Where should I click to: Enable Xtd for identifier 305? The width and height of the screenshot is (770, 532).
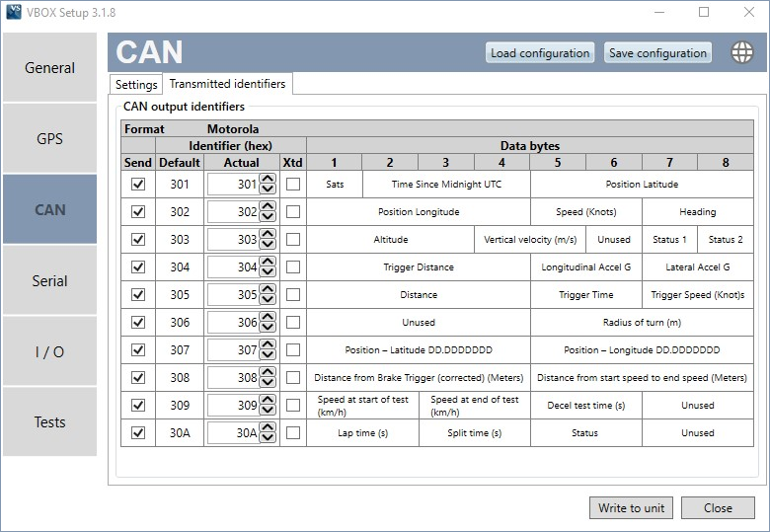pyautogui.click(x=293, y=294)
